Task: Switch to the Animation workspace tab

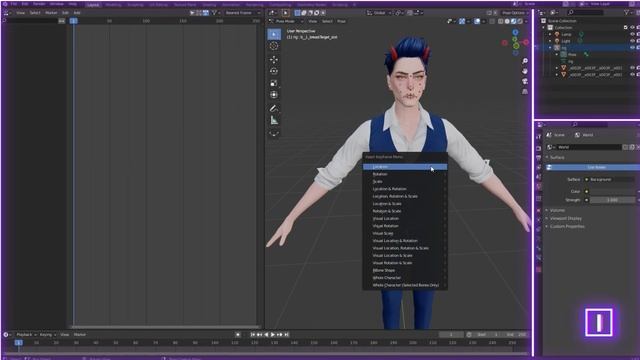Action: [231, 4]
